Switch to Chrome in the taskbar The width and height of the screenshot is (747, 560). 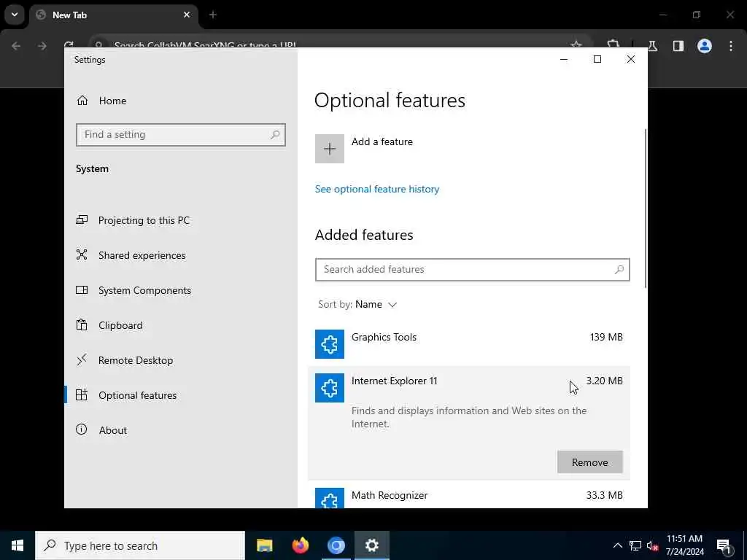336,545
